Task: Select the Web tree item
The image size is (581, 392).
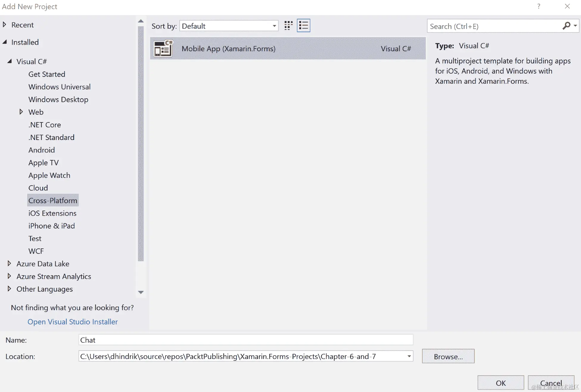Action: [x=36, y=112]
